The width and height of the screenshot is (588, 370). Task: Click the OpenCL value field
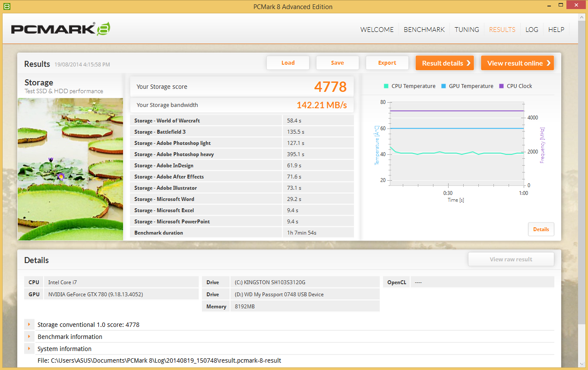(x=482, y=282)
